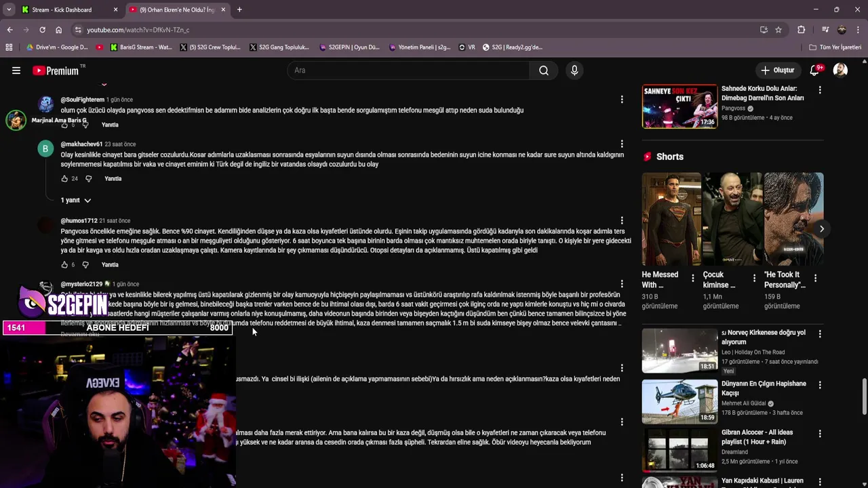
Task: Open options menu for @humos1712 comment
Action: (x=622, y=221)
